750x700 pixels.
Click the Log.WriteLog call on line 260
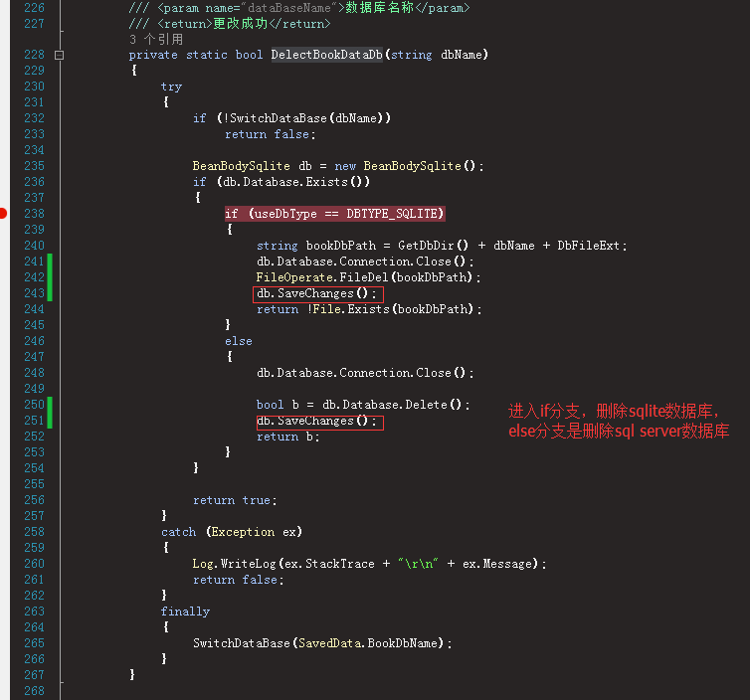369,564
